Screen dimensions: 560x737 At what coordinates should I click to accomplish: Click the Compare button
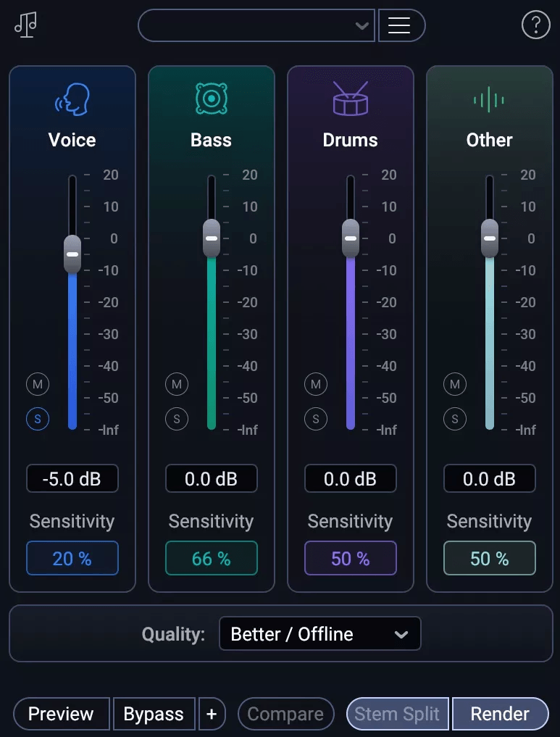click(285, 714)
